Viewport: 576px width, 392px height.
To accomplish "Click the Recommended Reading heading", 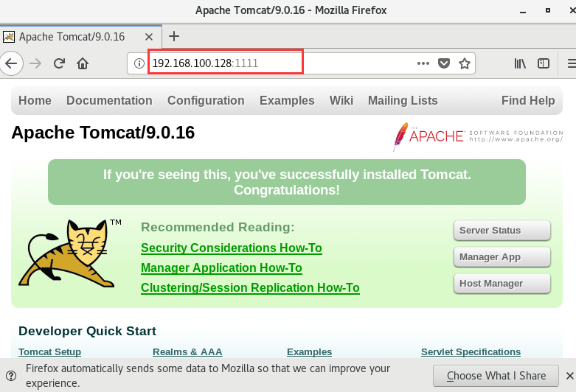I will pyautogui.click(x=218, y=227).
